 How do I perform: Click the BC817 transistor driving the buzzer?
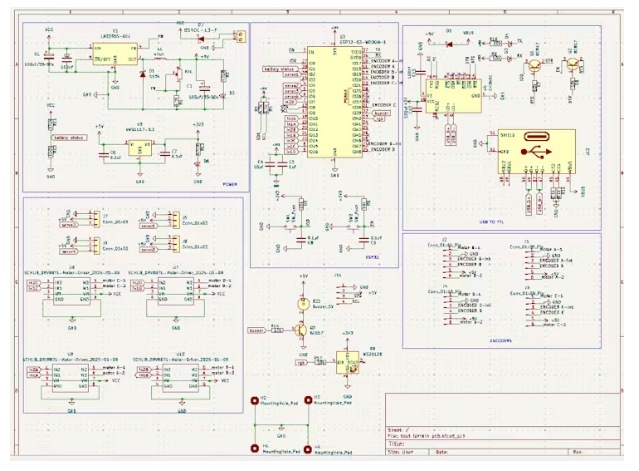coord(299,330)
